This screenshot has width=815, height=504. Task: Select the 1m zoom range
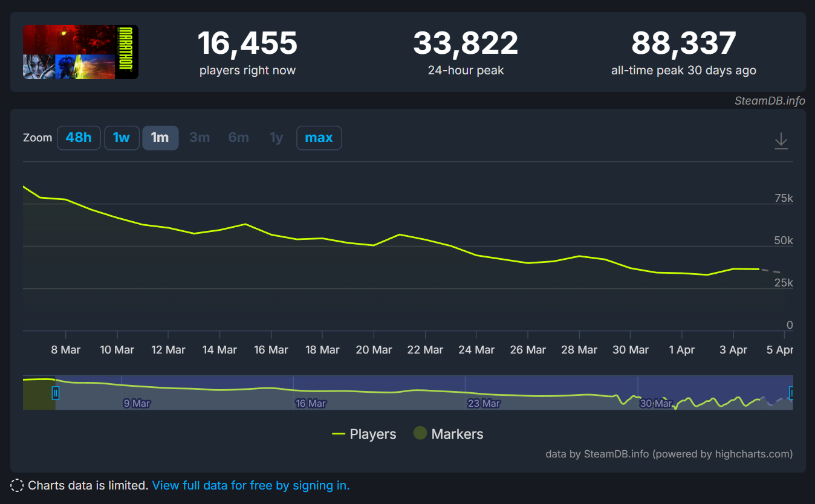pos(160,138)
